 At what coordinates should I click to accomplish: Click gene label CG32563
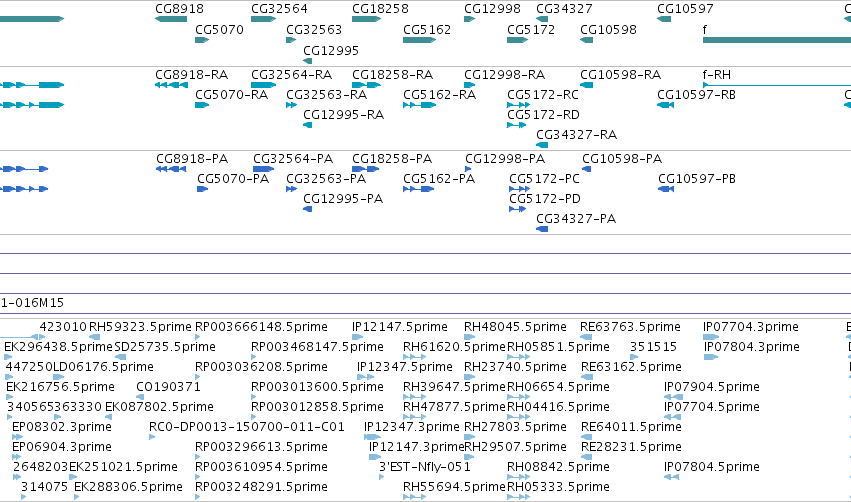314,29
